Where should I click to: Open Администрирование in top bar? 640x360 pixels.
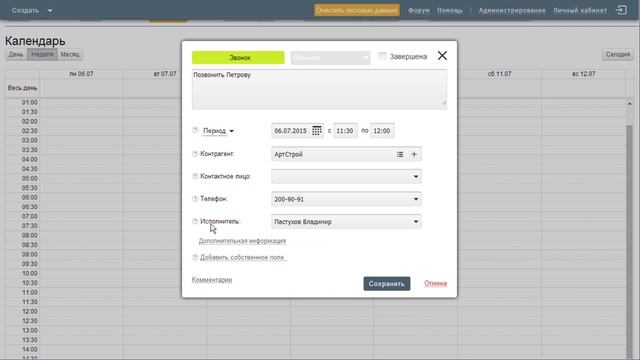click(512, 10)
